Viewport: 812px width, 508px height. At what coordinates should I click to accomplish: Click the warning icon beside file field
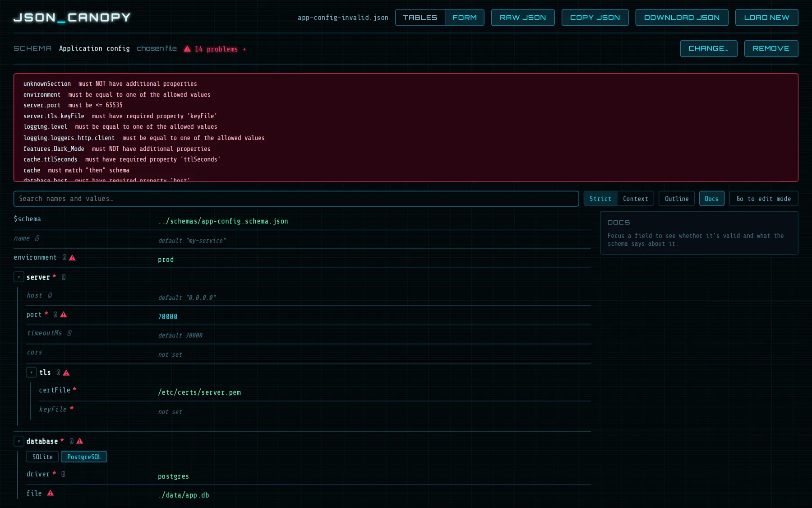pyautogui.click(x=51, y=493)
